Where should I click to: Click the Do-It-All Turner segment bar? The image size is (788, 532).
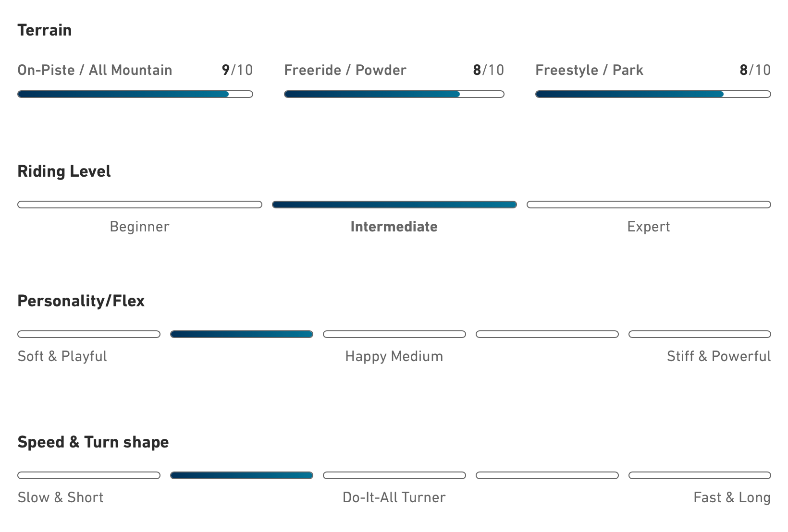[x=394, y=475]
